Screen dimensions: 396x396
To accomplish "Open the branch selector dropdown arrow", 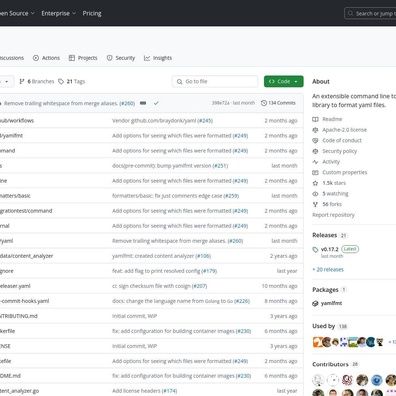I will click(x=6, y=81).
